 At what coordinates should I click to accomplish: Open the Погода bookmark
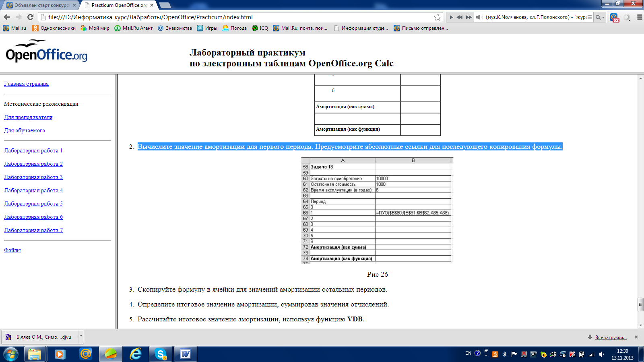[234, 28]
